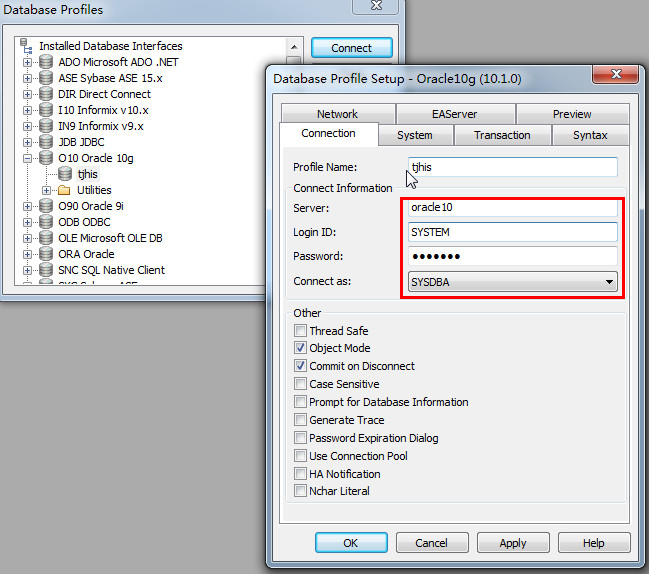
Task: Click the Login ID input field
Action: click(512, 232)
